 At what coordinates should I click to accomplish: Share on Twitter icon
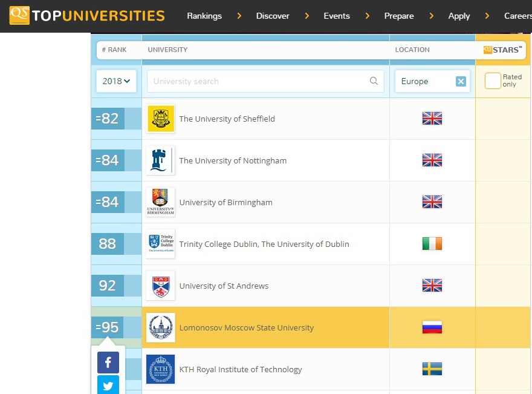click(108, 385)
